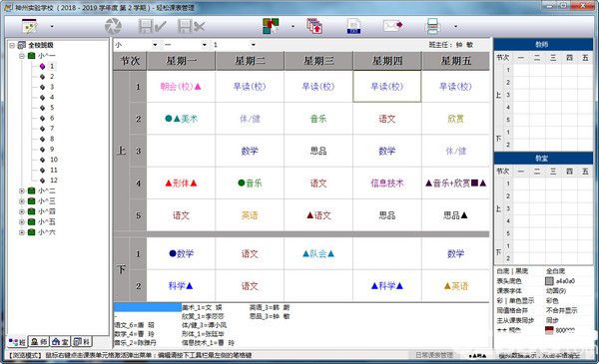Select the ▲英语 cell on Friday afternoon
Image resolution: width=599 pixels, height=364 pixels.
point(456,286)
